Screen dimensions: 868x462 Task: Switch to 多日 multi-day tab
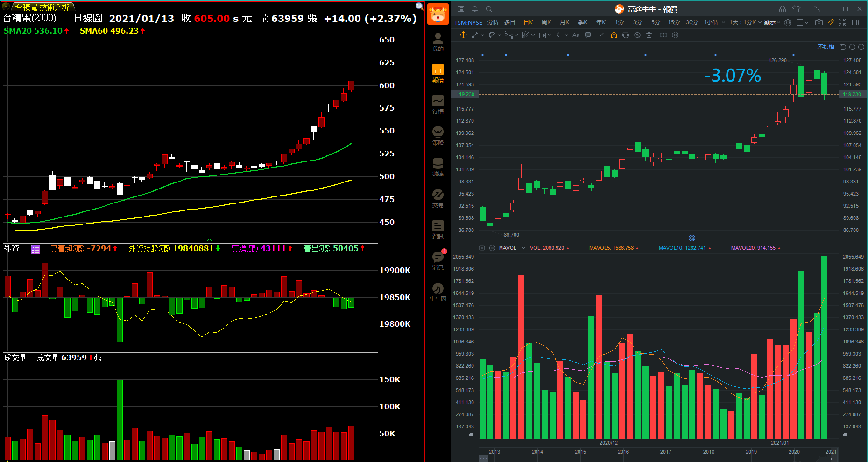point(510,22)
